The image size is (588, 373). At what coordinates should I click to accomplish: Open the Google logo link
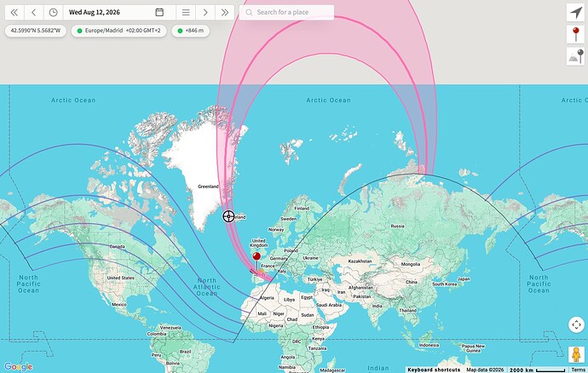[x=19, y=367]
